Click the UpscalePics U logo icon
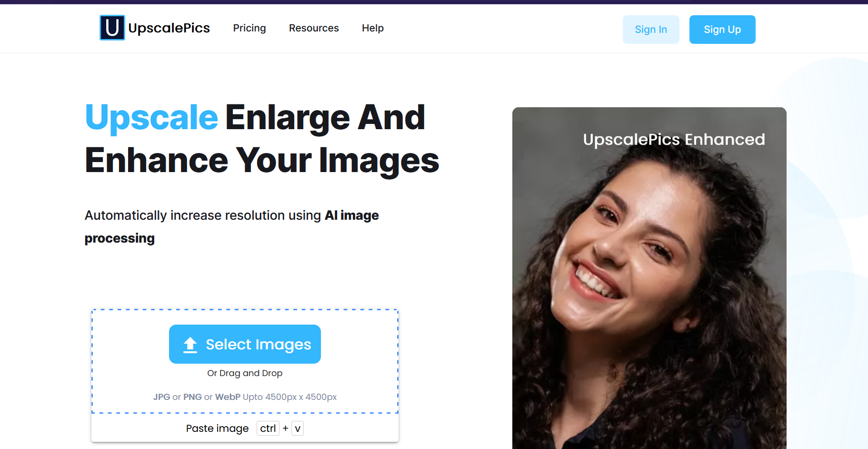 112,28
